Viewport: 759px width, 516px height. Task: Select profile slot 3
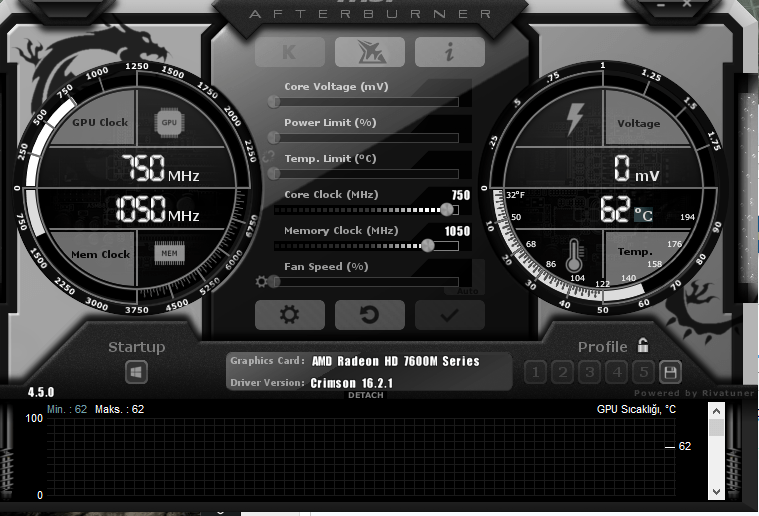(590, 372)
